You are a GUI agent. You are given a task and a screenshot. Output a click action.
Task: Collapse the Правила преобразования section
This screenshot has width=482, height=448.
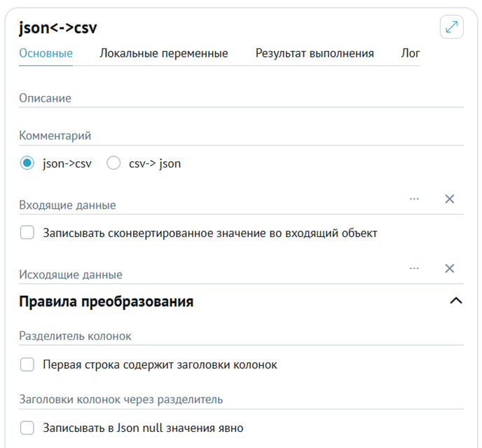(x=456, y=301)
